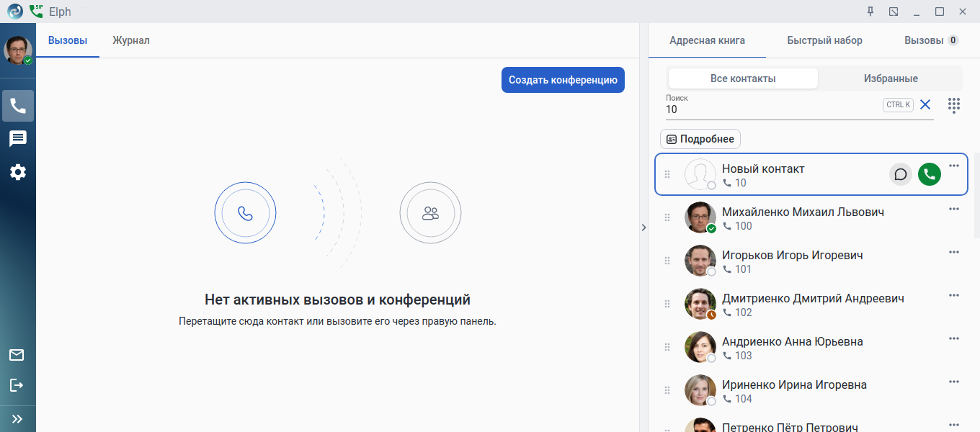Click the large phone call illustration icon
Screen dimensions: 980x432
coord(246,213)
